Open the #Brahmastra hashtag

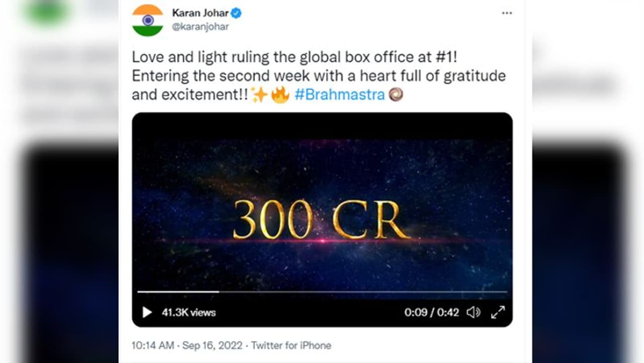[x=340, y=94]
